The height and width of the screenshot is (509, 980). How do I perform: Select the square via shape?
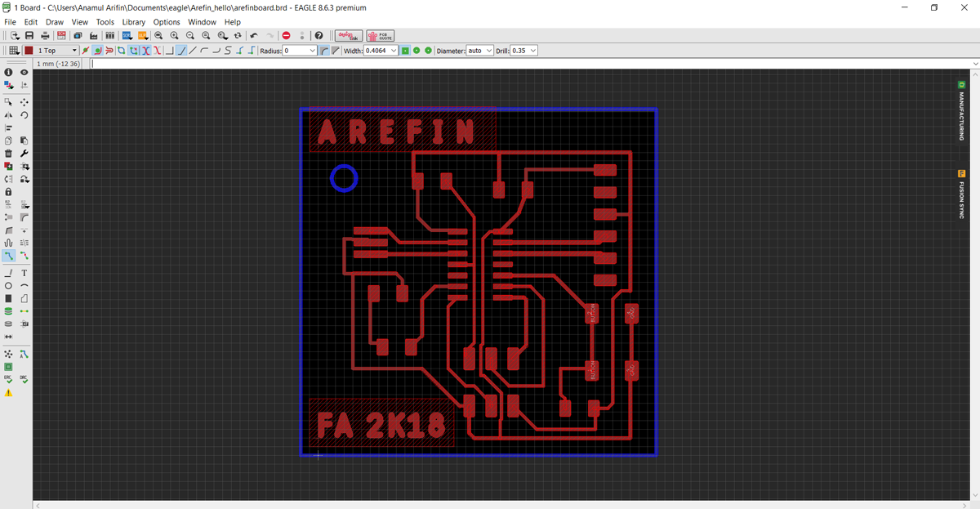point(405,51)
